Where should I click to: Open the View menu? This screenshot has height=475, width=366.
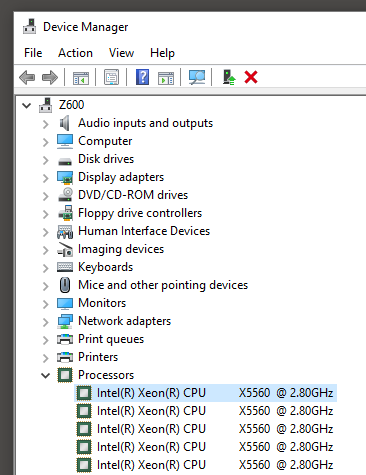pyautogui.click(x=121, y=53)
